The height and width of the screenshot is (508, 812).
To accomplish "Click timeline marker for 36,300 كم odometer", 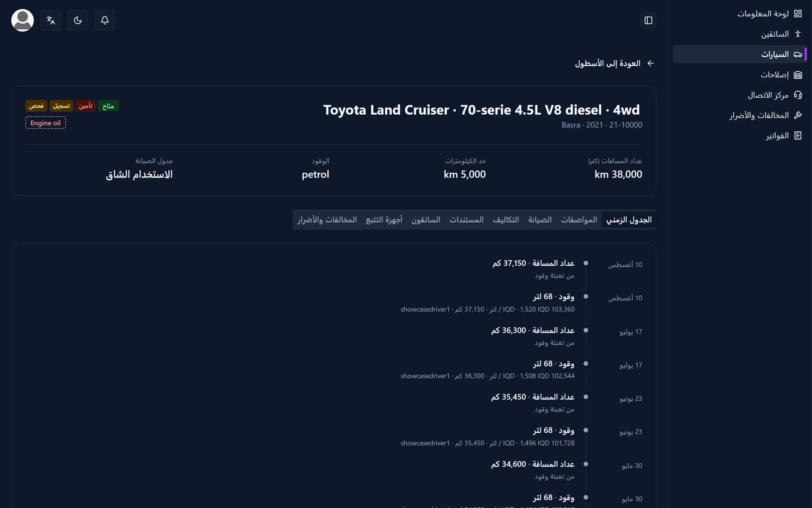I will 586,330.
